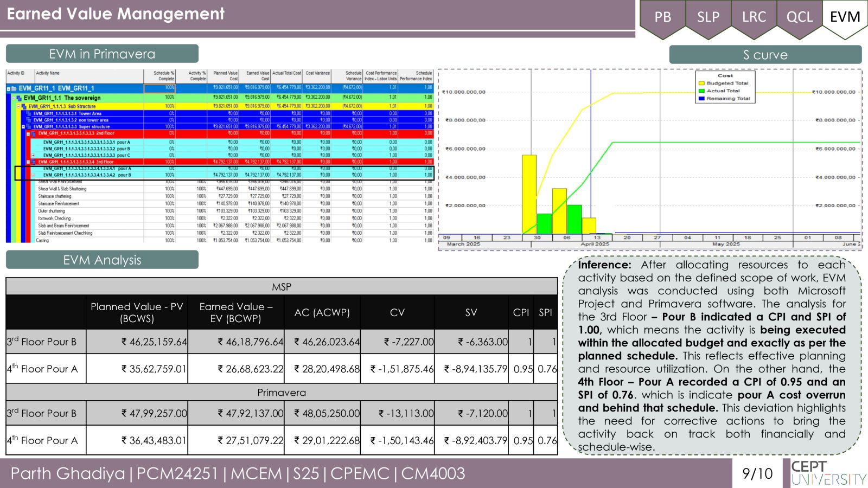Expand the 2nd Floor 'pour C' node
This screenshot has height=488, width=868.
click(33, 155)
